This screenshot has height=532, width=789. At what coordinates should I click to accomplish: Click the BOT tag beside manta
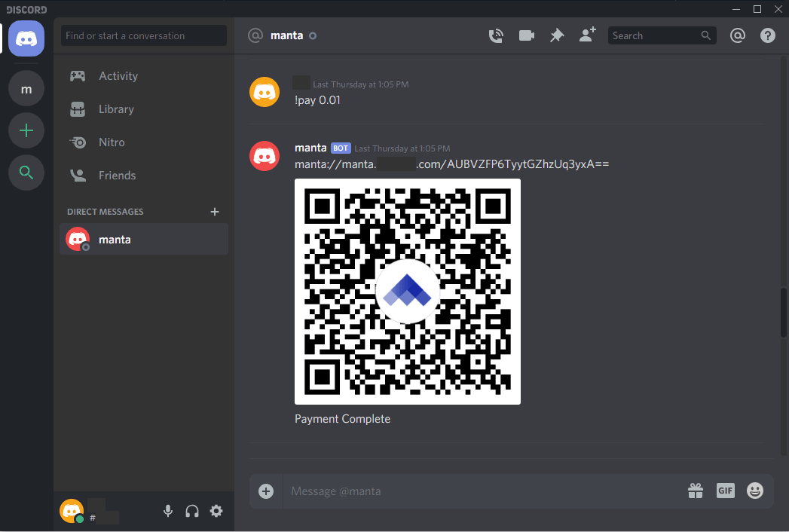341,148
